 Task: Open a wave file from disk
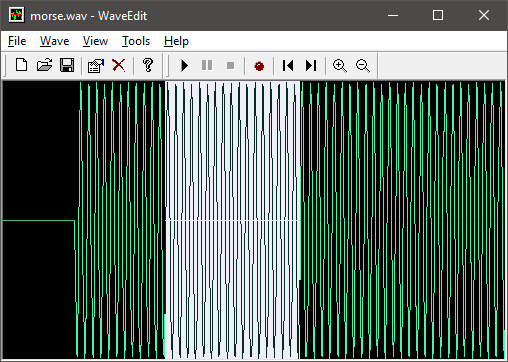pos(44,65)
